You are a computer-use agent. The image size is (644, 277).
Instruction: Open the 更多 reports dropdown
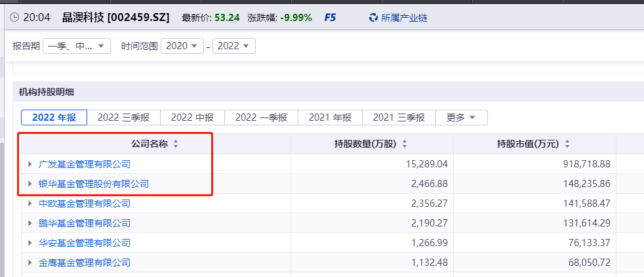pos(461,117)
